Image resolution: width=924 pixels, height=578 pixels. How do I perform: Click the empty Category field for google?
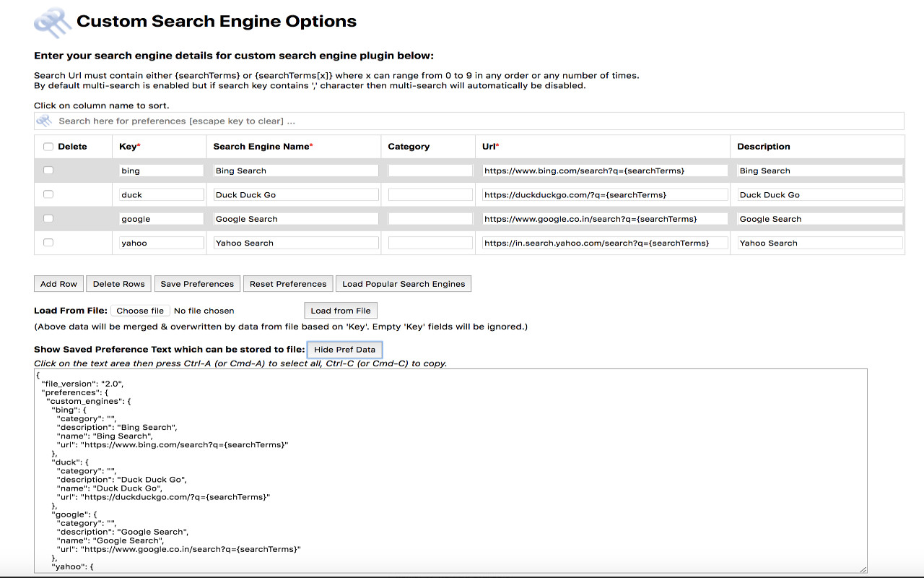(x=430, y=219)
